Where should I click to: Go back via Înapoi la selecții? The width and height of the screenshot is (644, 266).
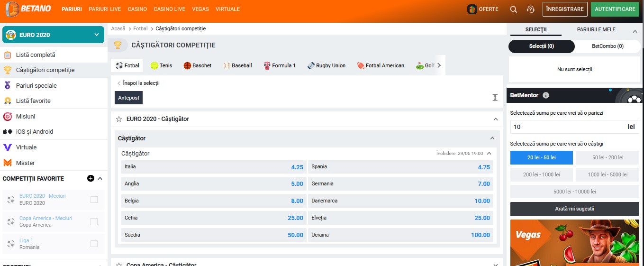point(138,83)
